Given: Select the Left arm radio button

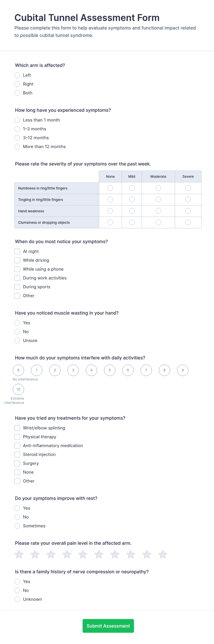Looking at the screenshot, I should click(x=17, y=75).
